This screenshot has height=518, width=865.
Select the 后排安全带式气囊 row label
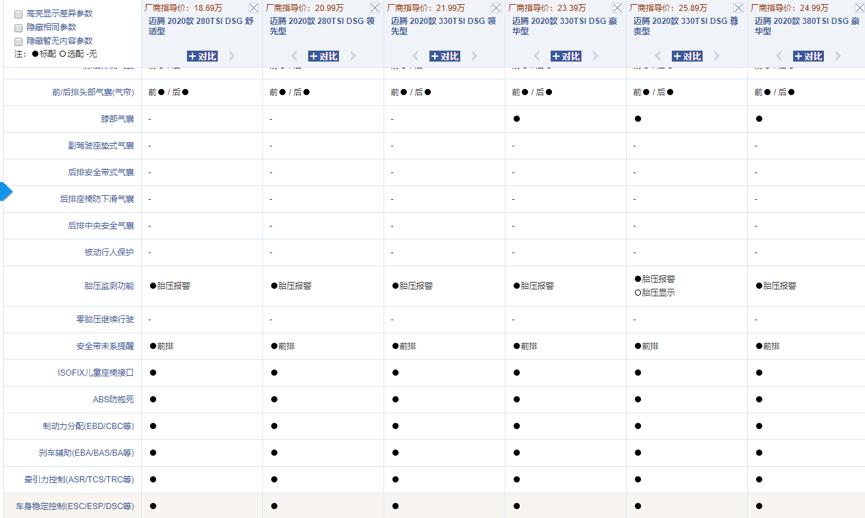101,172
